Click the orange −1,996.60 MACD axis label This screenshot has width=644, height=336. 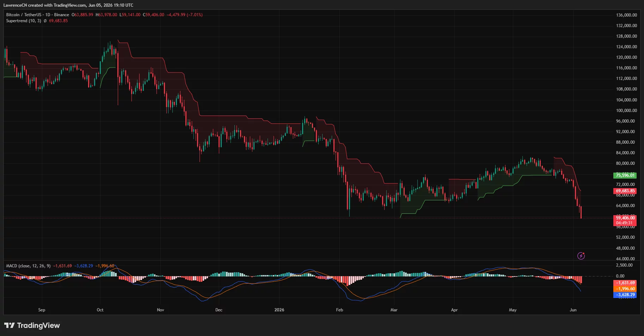click(625, 289)
